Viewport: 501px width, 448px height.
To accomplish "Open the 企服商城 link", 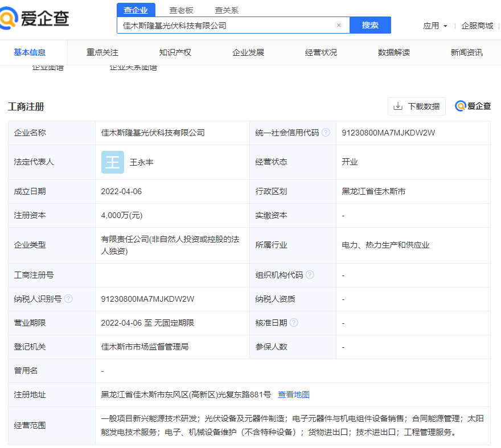I will tap(477, 26).
